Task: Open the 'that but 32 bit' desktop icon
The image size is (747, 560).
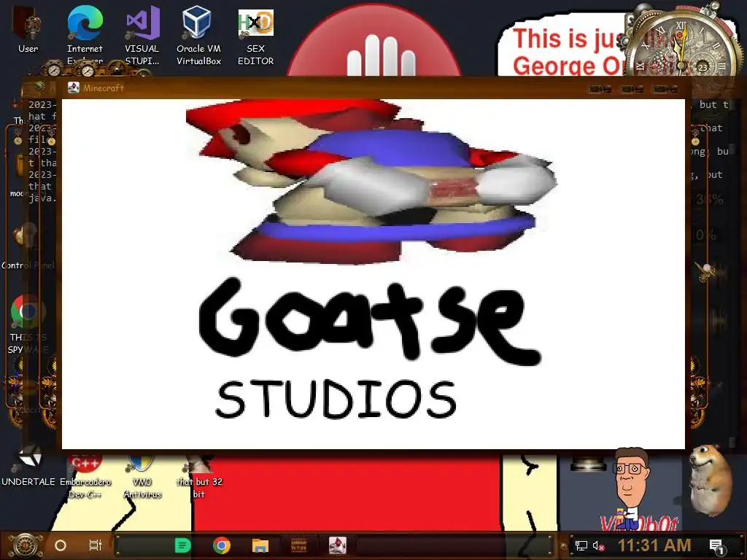Action: pyautogui.click(x=199, y=476)
